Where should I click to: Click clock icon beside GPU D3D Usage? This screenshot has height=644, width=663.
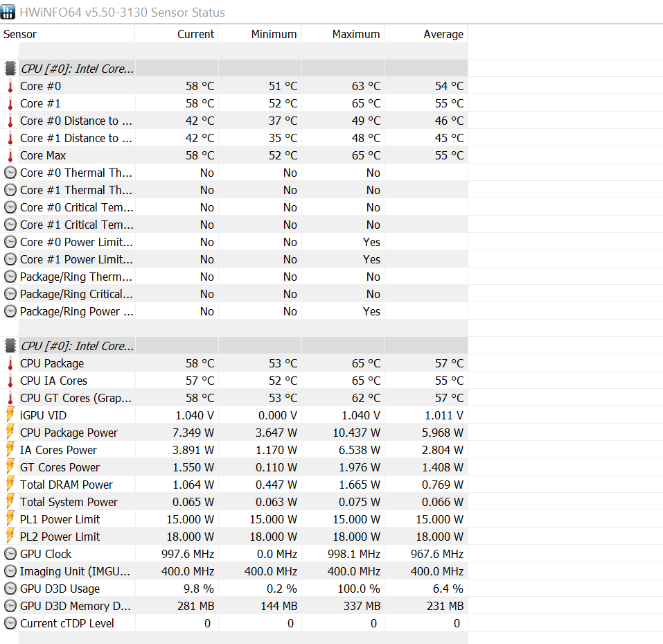coord(10,589)
